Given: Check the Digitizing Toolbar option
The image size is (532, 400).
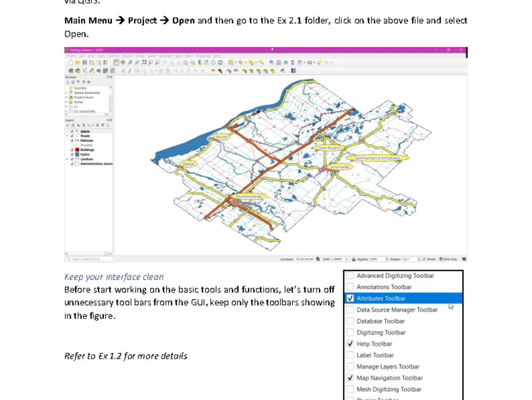Looking at the screenshot, I should click(x=350, y=332).
